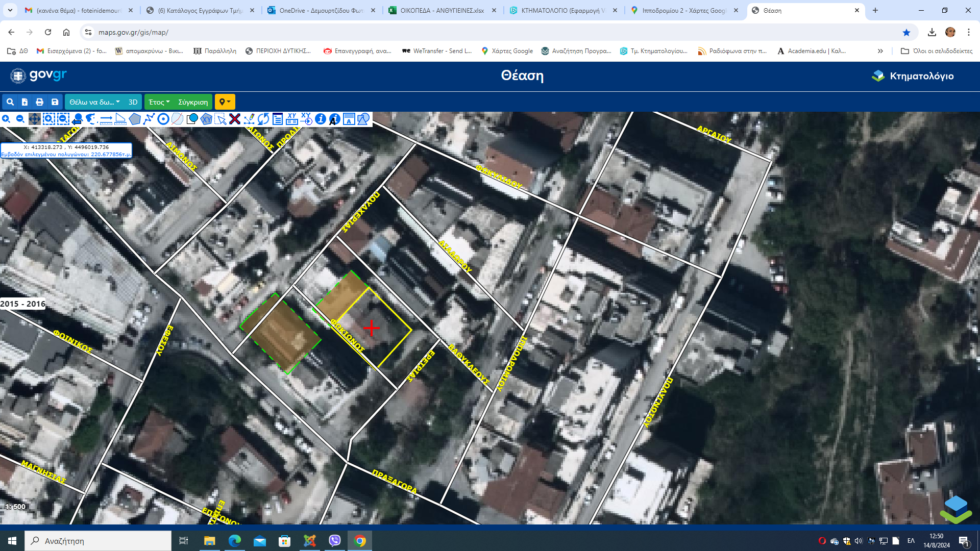Open the Θέλω να δω dropdown
The height and width of the screenshot is (551, 980).
coord(94,102)
